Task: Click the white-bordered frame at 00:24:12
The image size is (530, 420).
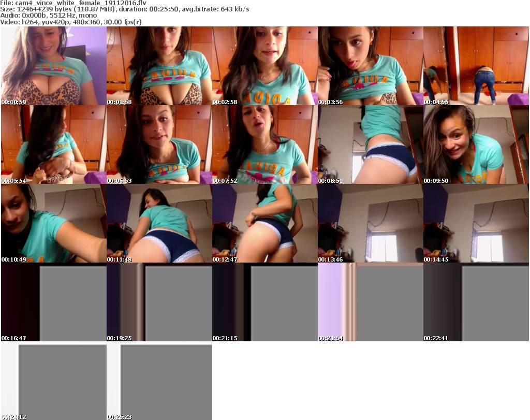Action: pyautogui.click(x=54, y=381)
